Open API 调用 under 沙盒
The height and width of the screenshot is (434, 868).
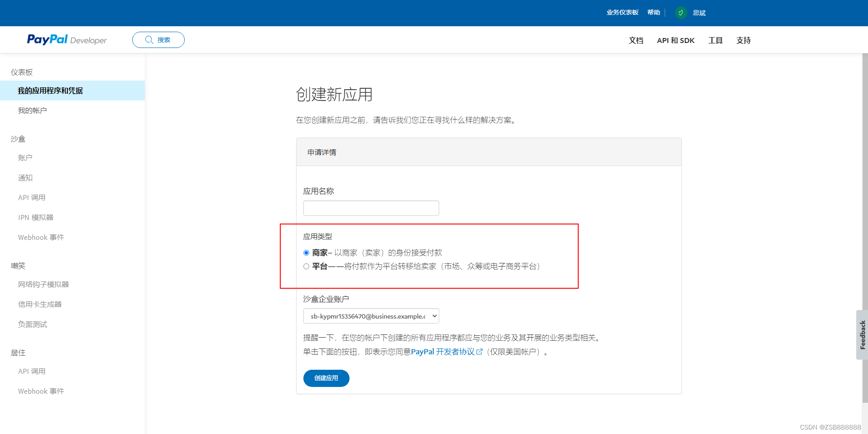[32, 197]
